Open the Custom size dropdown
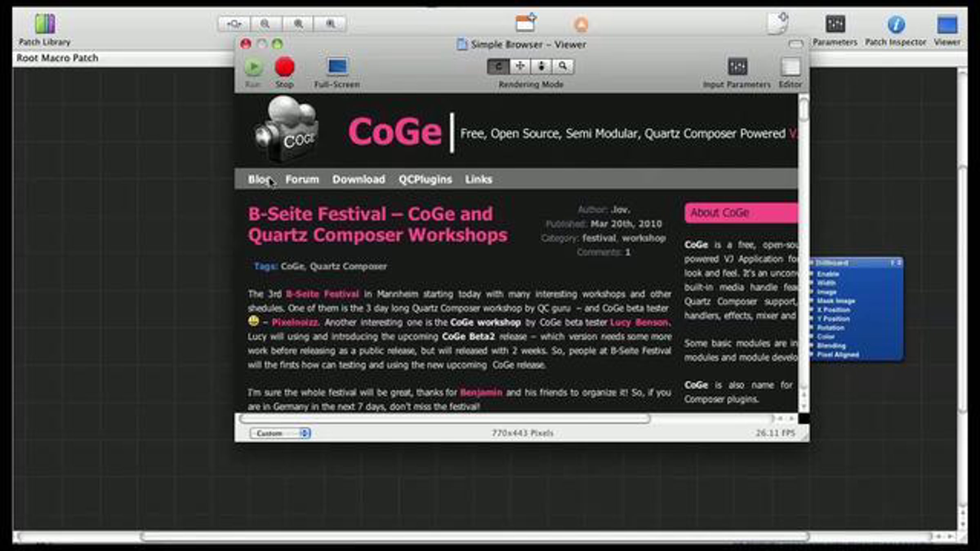 tap(280, 433)
